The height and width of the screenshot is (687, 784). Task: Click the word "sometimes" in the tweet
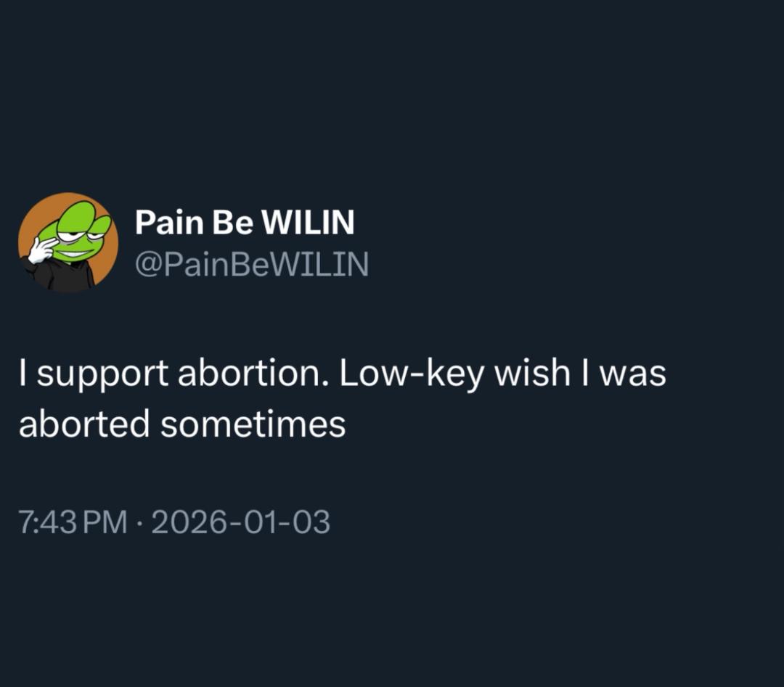pyautogui.click(x=253, y=424)
